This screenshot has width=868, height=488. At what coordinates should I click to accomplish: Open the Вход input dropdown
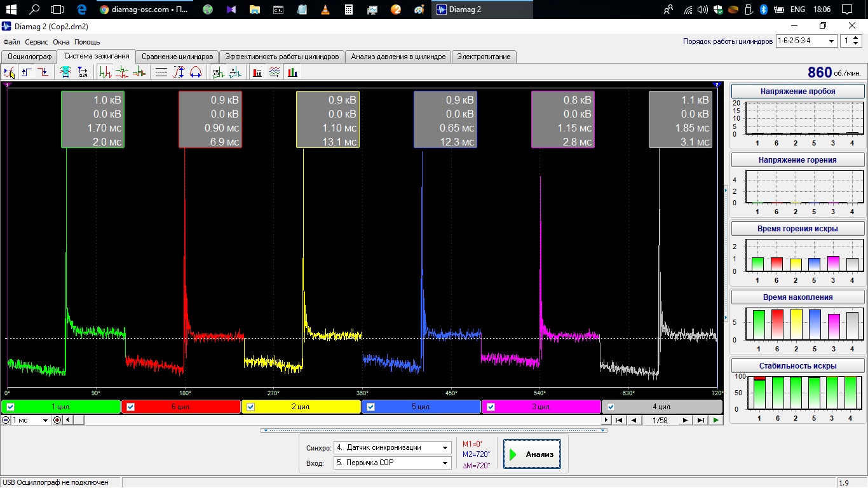coord(393,463)
